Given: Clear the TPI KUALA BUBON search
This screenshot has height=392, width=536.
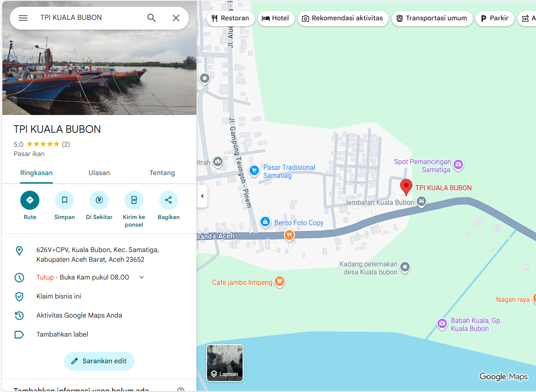Looking at the screenshot, I should tap(176, 18).
